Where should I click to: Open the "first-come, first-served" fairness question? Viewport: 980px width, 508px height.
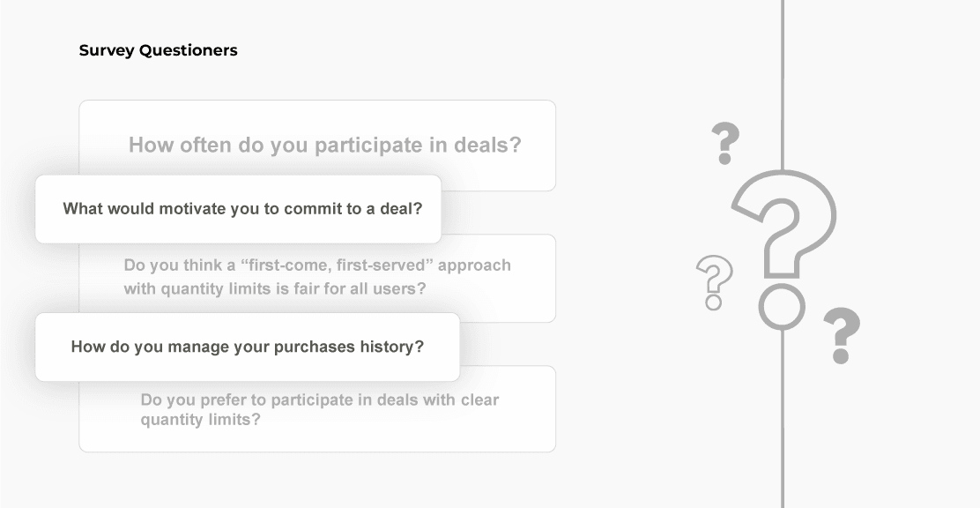coord(317,276)
